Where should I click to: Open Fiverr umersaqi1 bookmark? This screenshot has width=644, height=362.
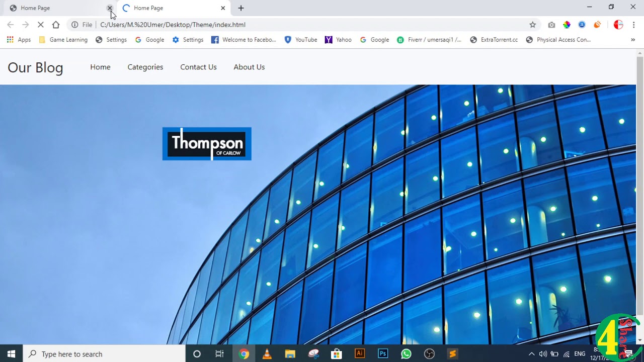[x=429, y=40]
